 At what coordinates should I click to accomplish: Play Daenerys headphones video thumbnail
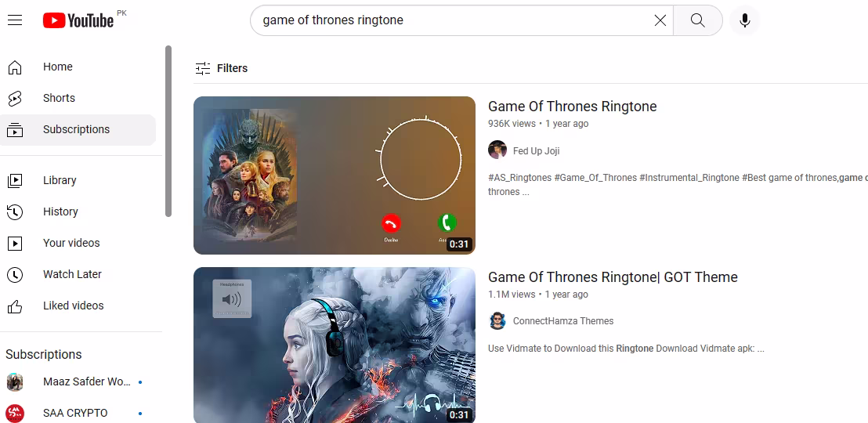point(335,345)
